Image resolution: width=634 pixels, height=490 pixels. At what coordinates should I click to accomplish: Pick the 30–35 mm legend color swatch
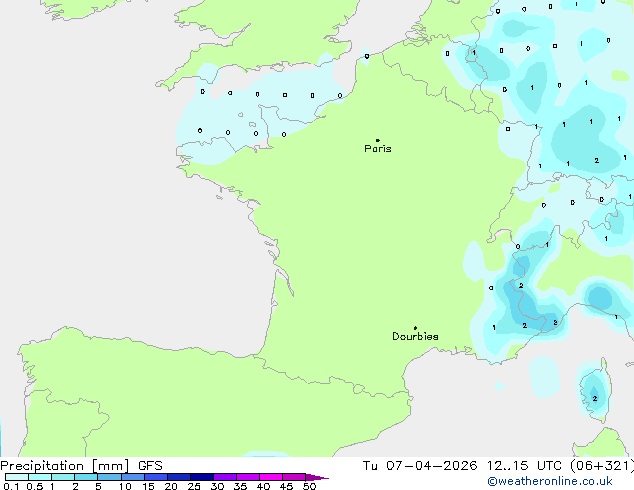coord(224,477)
